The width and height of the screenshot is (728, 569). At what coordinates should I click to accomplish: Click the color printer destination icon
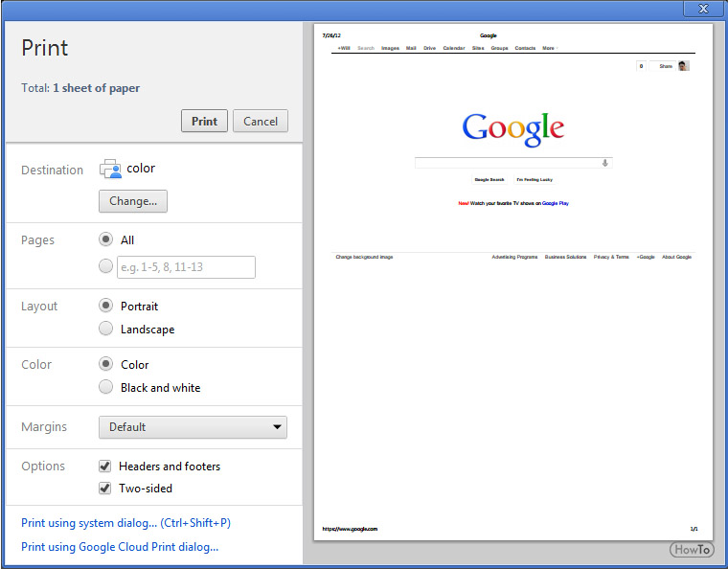pos(110,169)
